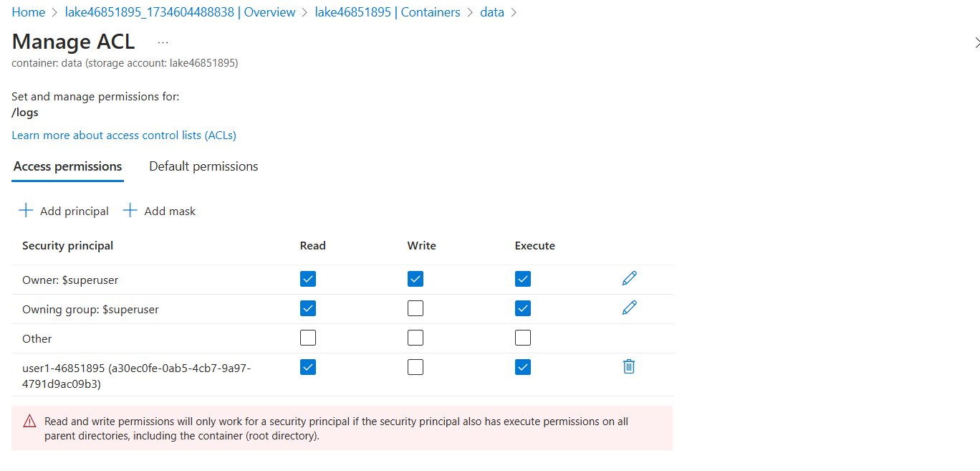Check Read permission for Other
Viewport: 980px width, 471px height.
pos(308,338)
